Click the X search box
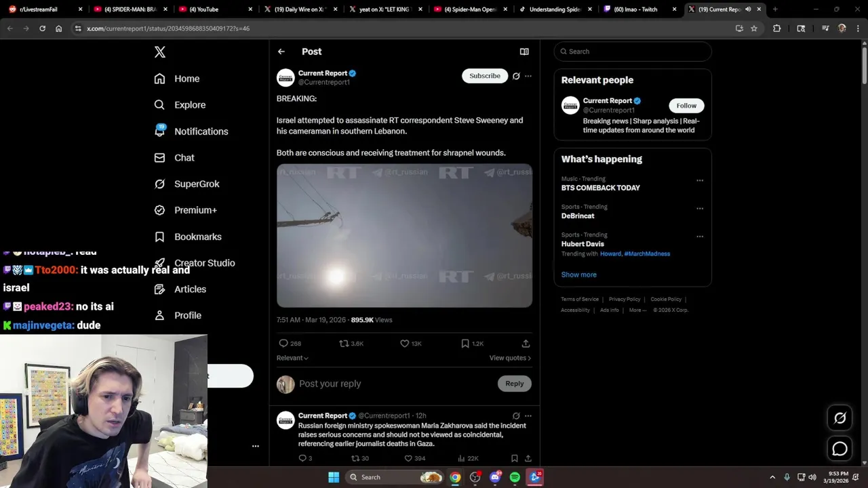The height and width of the screenshot is (488, 868). point(633,52)
